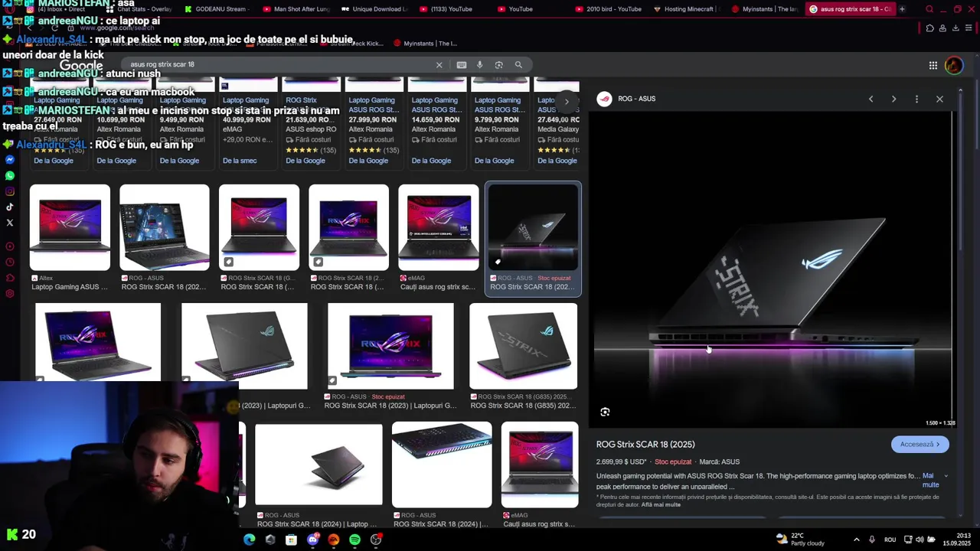Click 'ROG Strix SCAR 18 (2025)' title
Image resolution: width=980 pixels, height=551 pixels.
pos(645,445)
